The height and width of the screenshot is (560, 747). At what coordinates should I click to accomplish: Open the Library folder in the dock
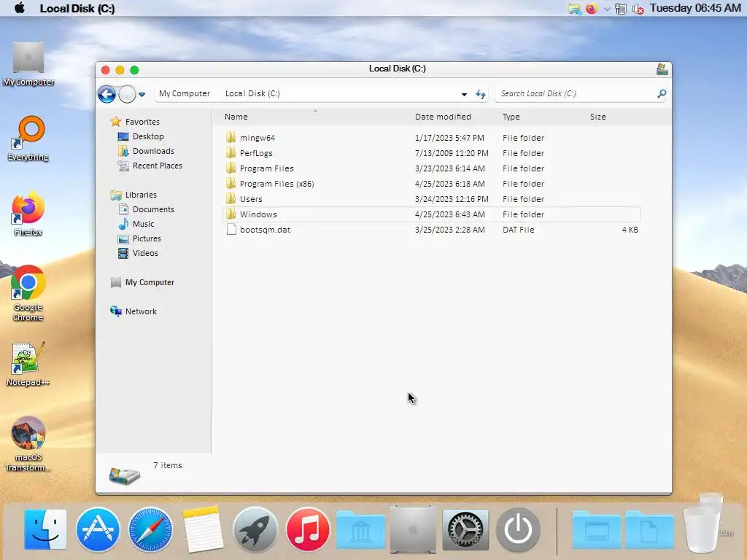pyautogui.click(x=360, y=530)
